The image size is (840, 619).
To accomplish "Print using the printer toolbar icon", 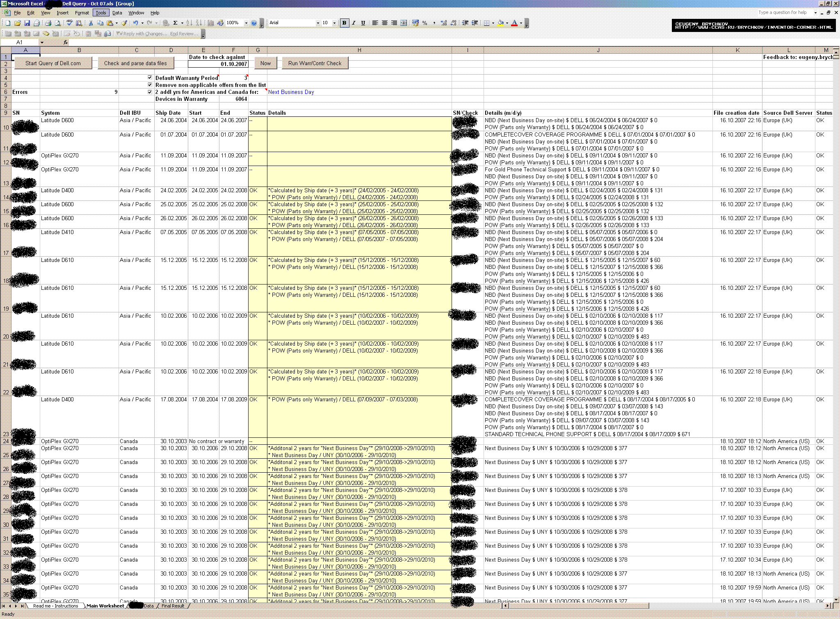I will point(48,23).
